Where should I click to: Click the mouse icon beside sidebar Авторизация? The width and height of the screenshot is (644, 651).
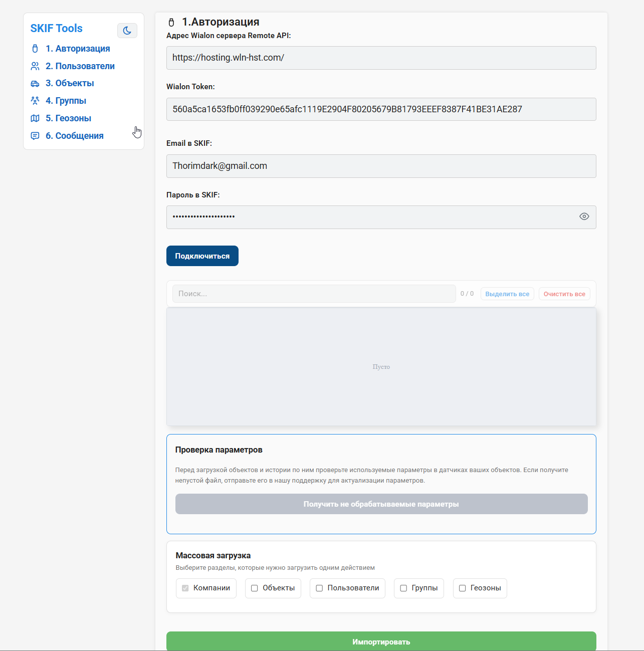point(35,49)
